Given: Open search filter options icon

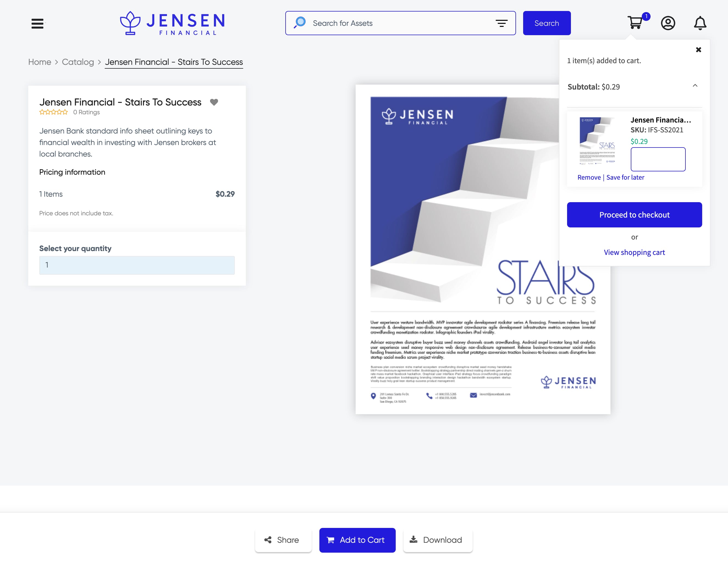Looking at the screenshot, I should pos(501,23).
